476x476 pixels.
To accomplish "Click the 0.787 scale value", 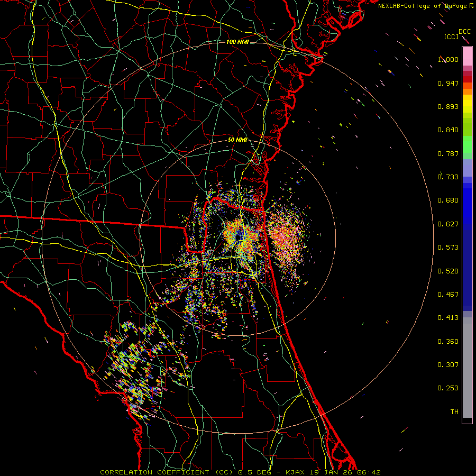I will (x=448, y=153).
